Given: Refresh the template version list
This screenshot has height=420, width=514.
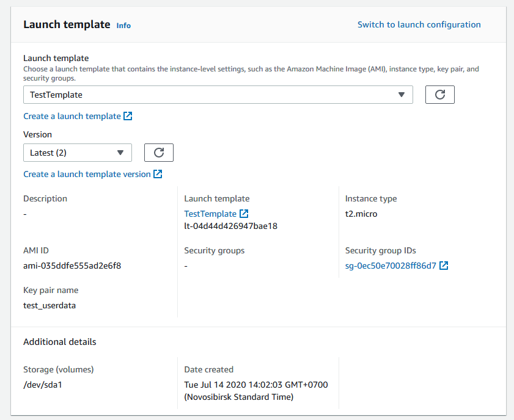Looking at the screenshot, I should coord(158,153).
